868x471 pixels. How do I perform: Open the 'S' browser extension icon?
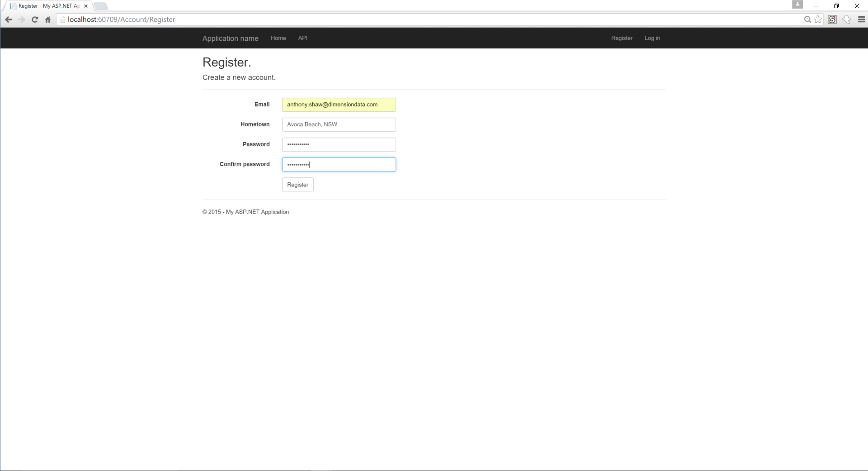tap(833, 19)
